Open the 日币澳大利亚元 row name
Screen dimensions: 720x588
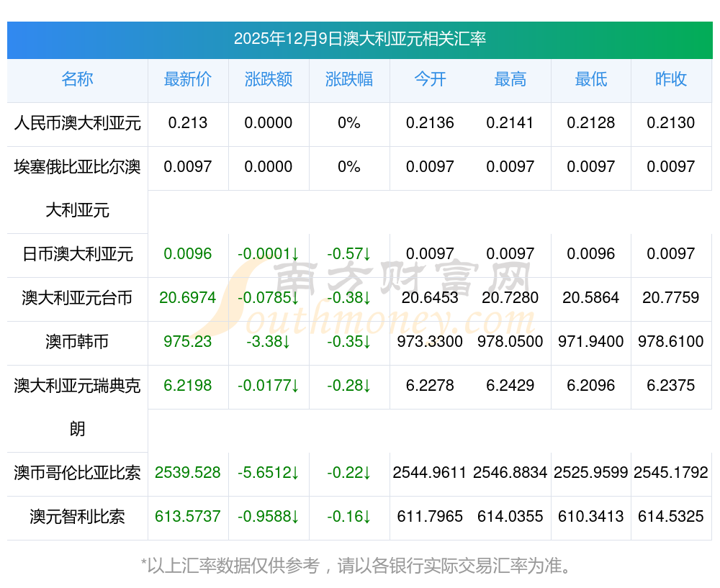tap(77, 254)
